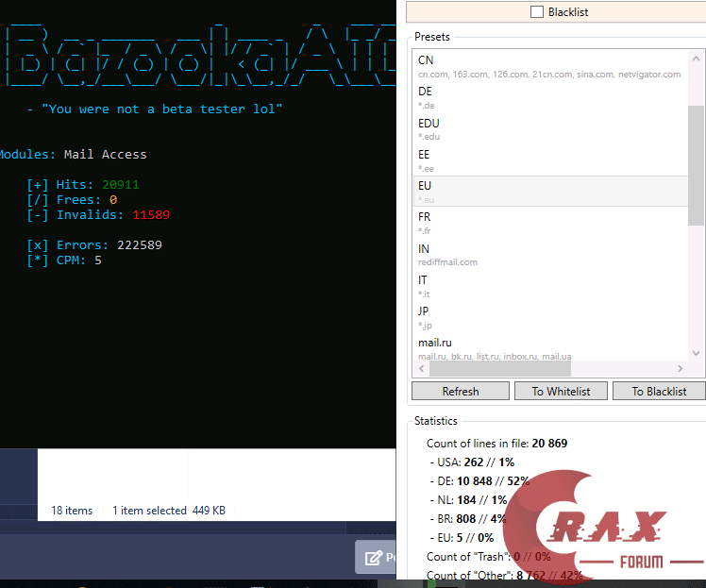The height and width of the screenshot is (588, 706).
Task: Click 'Count of lines in file' statistic
Action: pyautogui.click(x=496, y=444)
